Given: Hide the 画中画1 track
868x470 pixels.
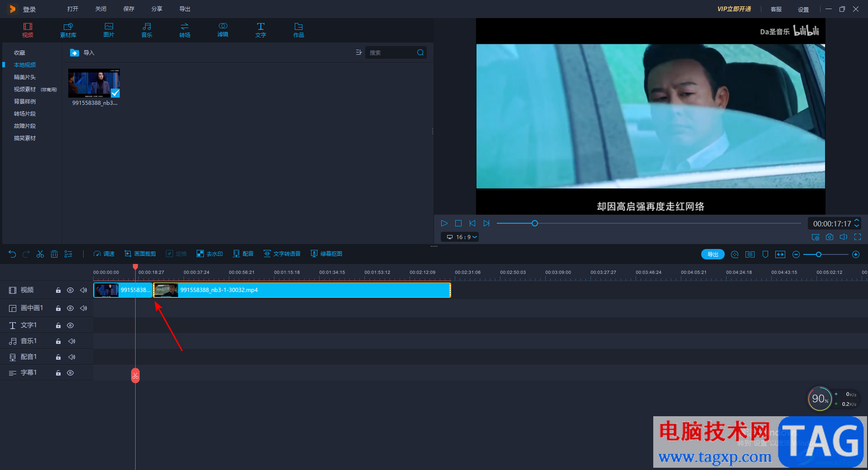Looking at the screenshot, I should tap(71, 308).
